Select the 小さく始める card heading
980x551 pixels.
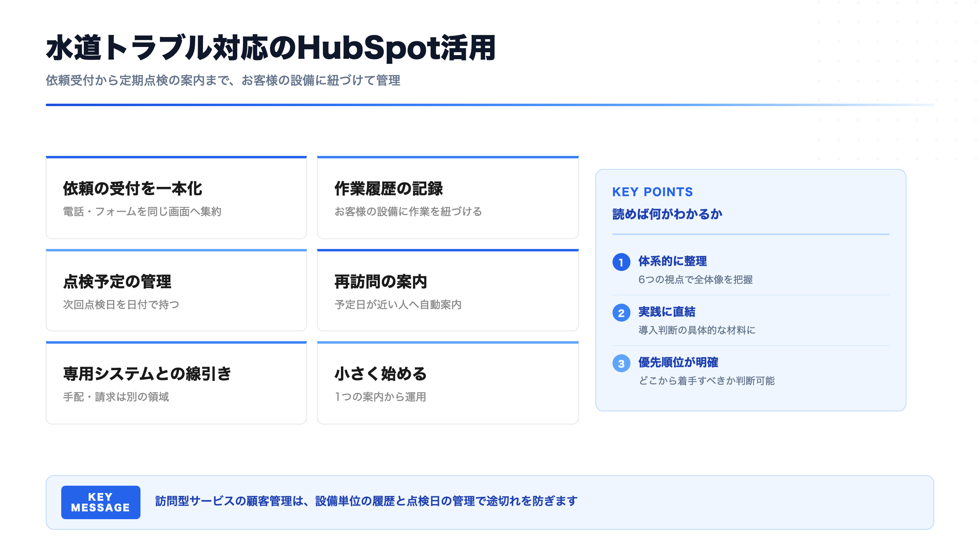click(x=381, y=374)
